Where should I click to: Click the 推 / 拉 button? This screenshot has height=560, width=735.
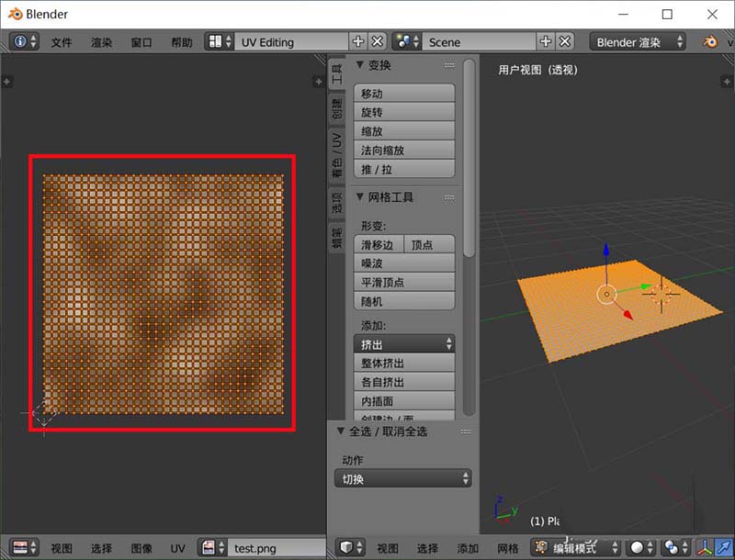pyautogui.click(x=404, y=169)
